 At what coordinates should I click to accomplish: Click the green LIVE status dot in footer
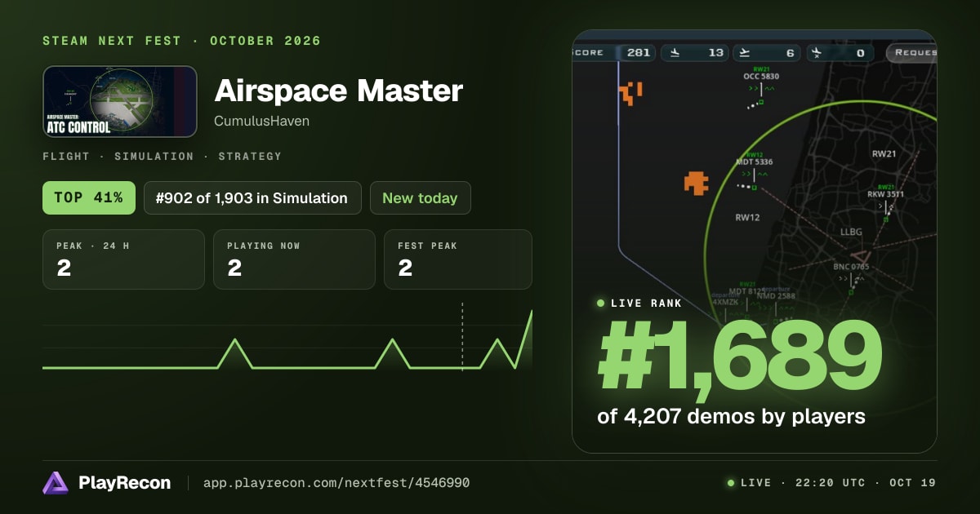click(x=731, y=483)
